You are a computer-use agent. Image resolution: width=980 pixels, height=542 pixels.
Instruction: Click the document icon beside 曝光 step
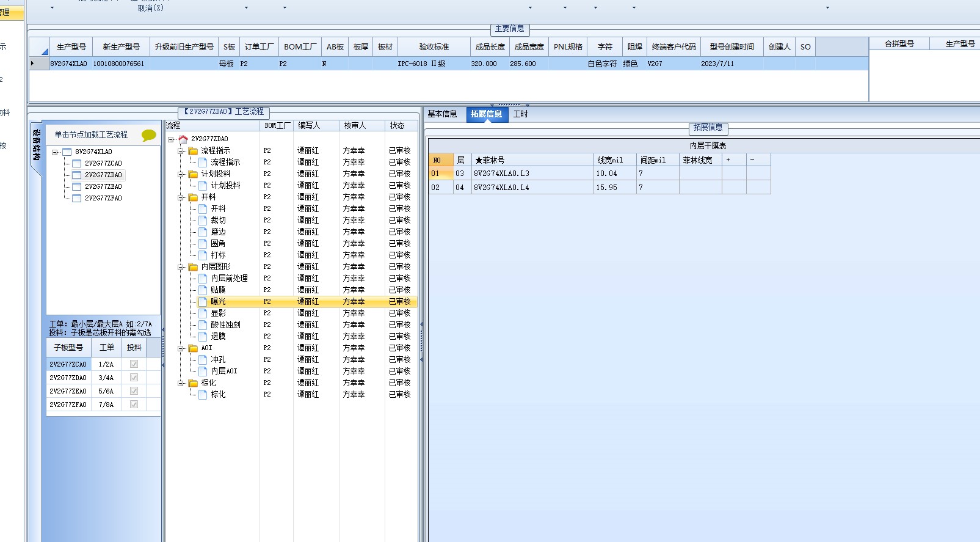tap(203, 301)
